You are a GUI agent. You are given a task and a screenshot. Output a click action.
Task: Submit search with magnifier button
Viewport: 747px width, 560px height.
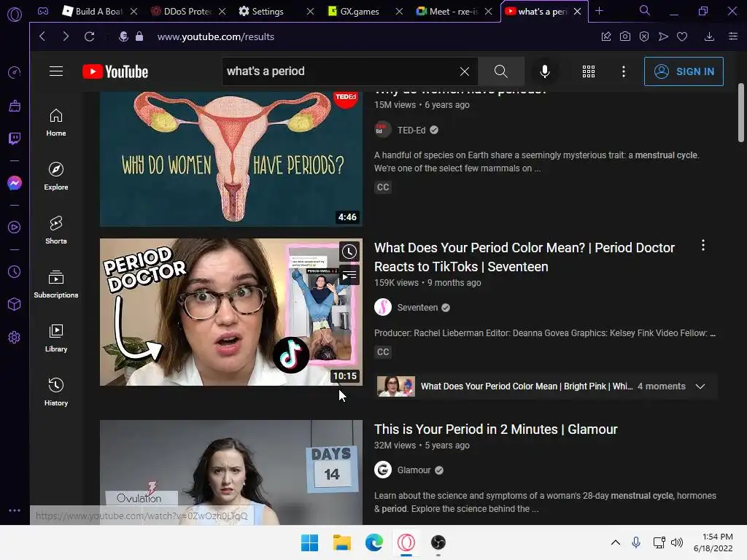(x=501, y=71)
